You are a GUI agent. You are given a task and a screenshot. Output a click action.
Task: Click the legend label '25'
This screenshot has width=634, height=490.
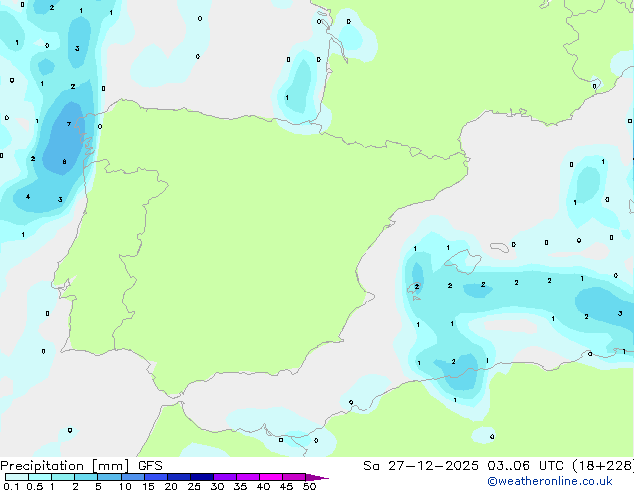coord(194,486)
